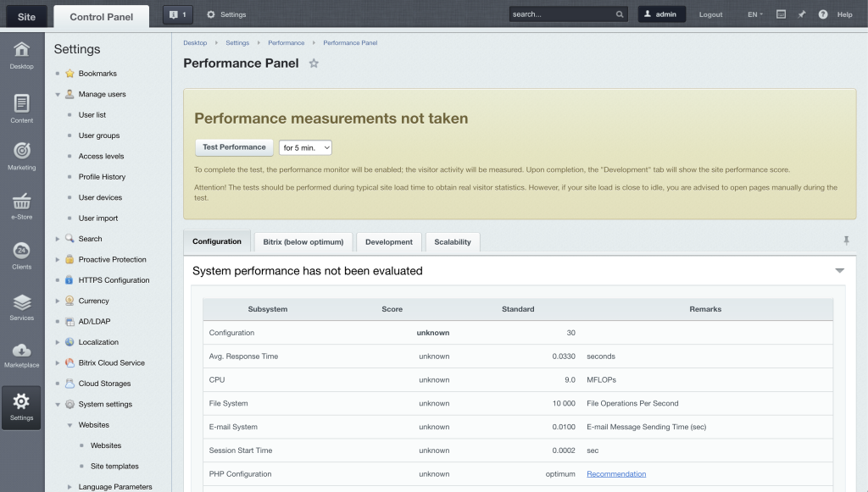Go to Desktop breadcrumb link

(195, 42)
